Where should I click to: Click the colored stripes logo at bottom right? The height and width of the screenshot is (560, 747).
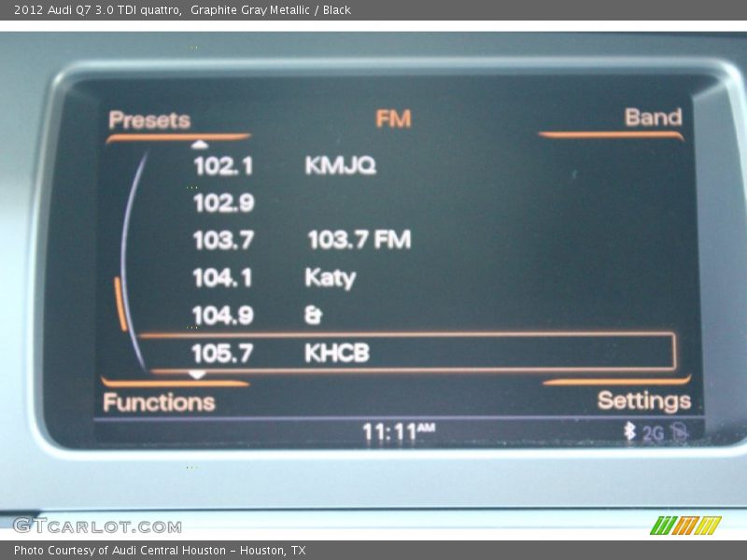[685, 525]
